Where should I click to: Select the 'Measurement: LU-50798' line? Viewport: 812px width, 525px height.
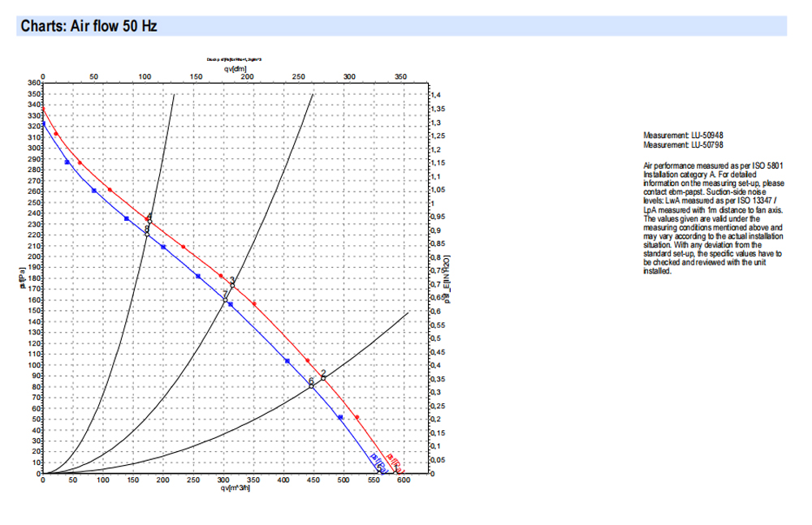click(683, 145)
